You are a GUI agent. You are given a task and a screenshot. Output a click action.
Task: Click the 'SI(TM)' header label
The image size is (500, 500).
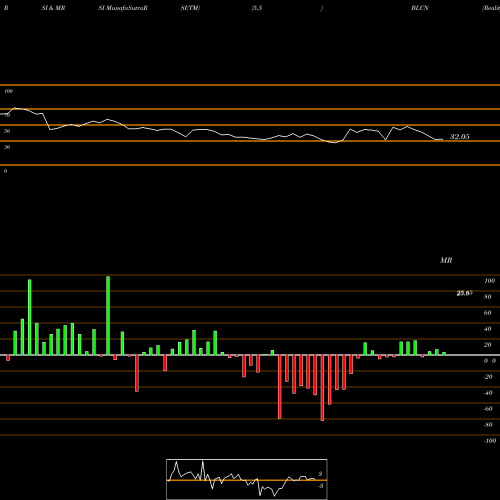[190, 8]
